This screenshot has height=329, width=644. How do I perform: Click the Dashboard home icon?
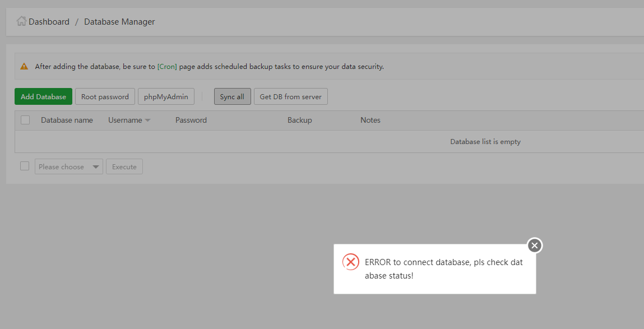pyautogui.click(x=21, y=21)
